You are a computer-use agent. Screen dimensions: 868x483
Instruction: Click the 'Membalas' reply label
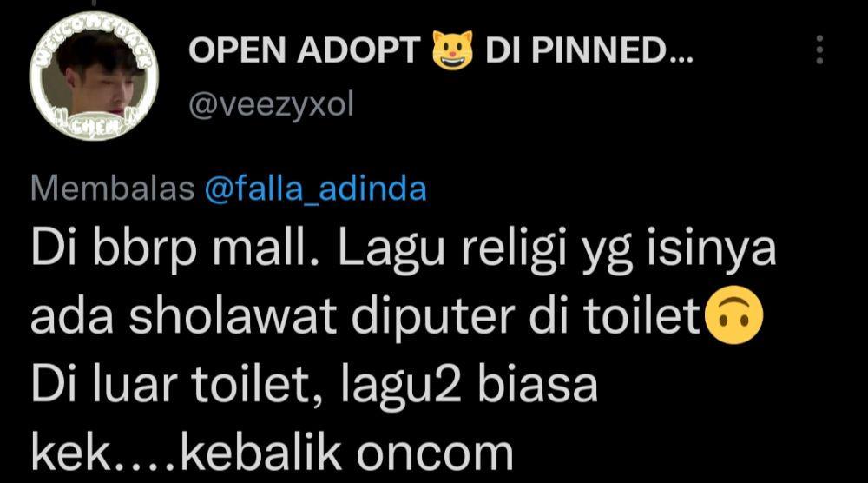pyautogui.click(x=112, y=189)
